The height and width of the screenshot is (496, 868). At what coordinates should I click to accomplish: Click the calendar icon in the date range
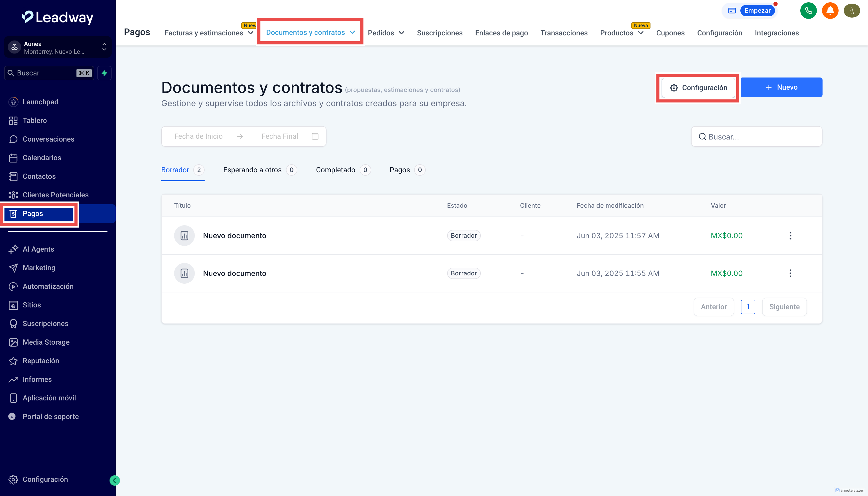[315, 136]
